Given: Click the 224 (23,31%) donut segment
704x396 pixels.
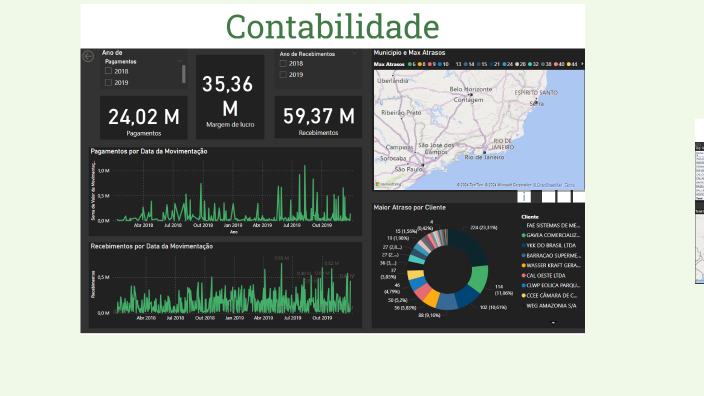Looking at the screenshot, I should [471, 245].
